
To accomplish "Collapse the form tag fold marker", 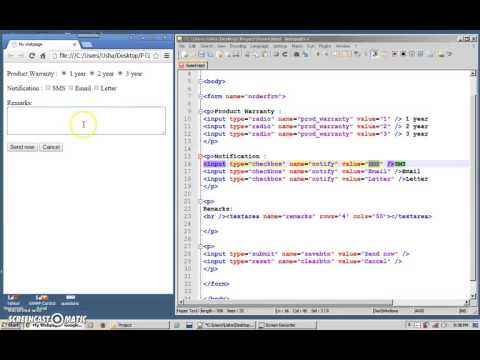I will pos(201,96).
